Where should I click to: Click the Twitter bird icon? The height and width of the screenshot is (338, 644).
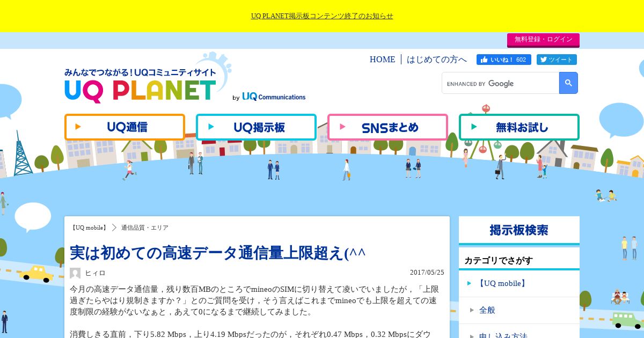pyautogui.click(x=543, y=60)
